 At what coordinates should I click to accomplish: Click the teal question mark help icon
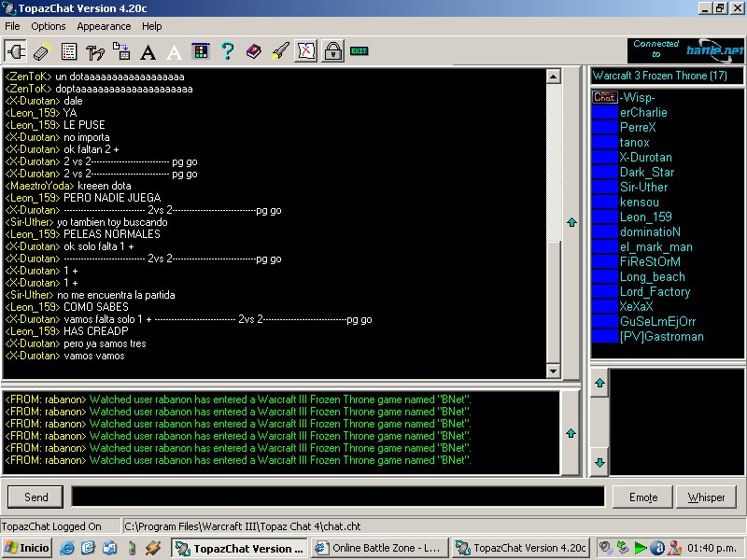[228, 51]
